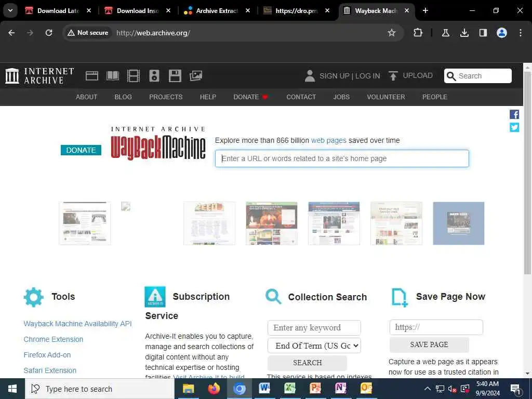Click the Windows Start button
Image resolution: width=532 pixels, height=399 pixels.
tap(12, 389)
